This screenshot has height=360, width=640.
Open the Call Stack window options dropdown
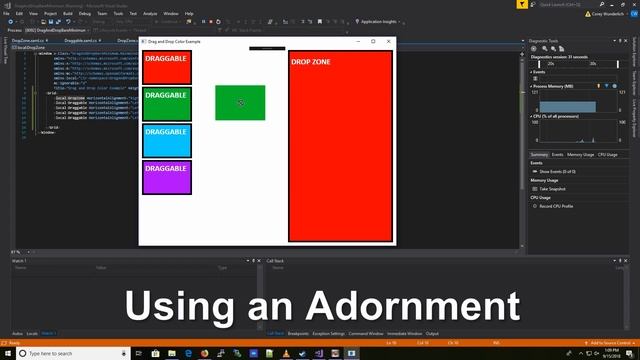614,261
